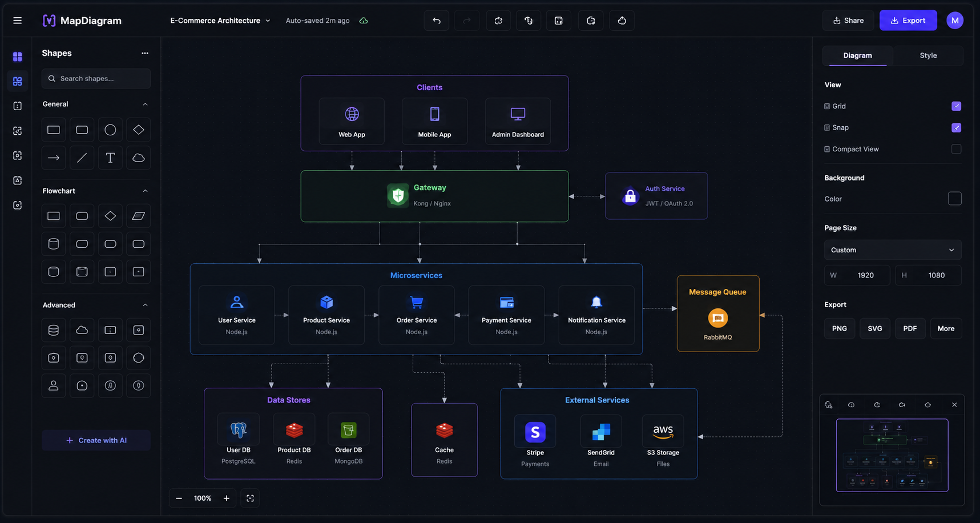Click the Notification Service bell icon

click(x=596, y=302)
